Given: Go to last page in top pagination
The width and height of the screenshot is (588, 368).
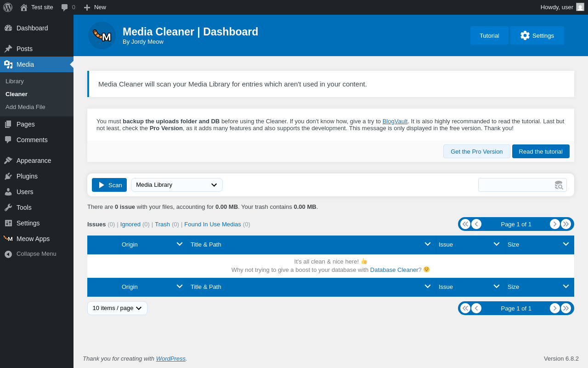Looking at the screenshot, I should point(566,224).
